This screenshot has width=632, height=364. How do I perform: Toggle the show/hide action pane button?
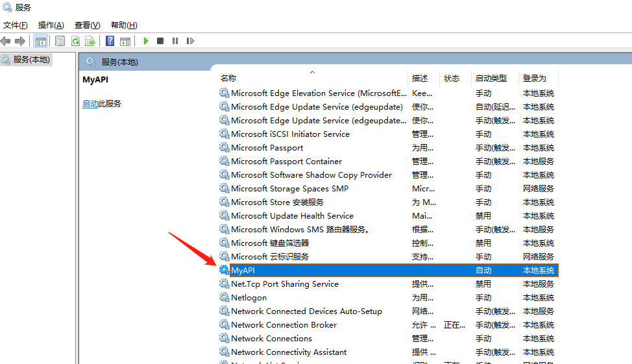[125, 41]
